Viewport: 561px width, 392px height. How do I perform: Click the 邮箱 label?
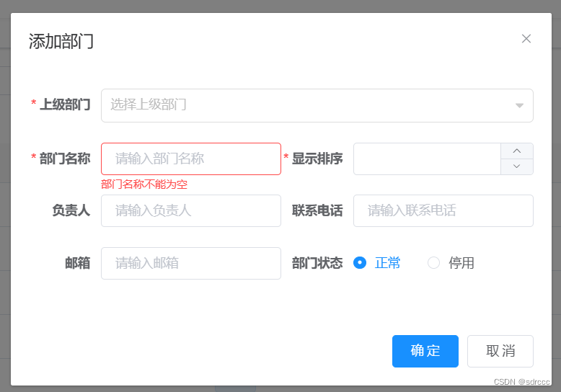(x=78, y=263)
